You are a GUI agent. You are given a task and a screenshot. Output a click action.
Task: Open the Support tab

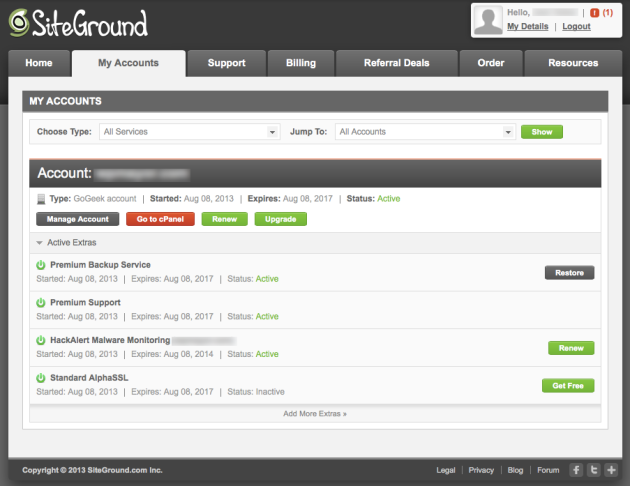pyautogui.click(x=227, y=63)
